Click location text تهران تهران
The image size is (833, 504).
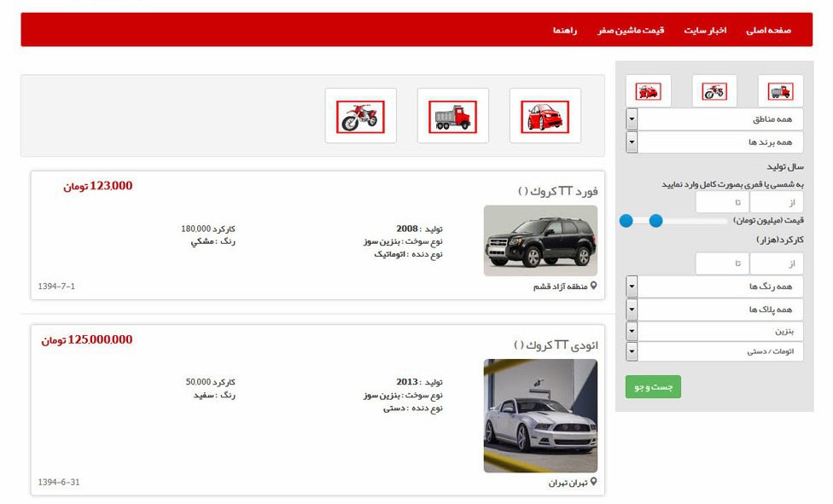coord(568,483)
